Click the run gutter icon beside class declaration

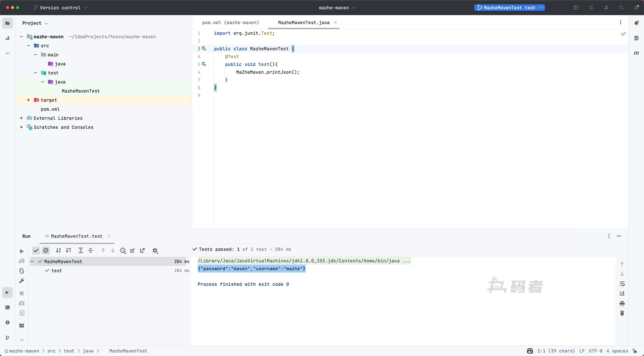pyautogui.click(x=204, y=49)
